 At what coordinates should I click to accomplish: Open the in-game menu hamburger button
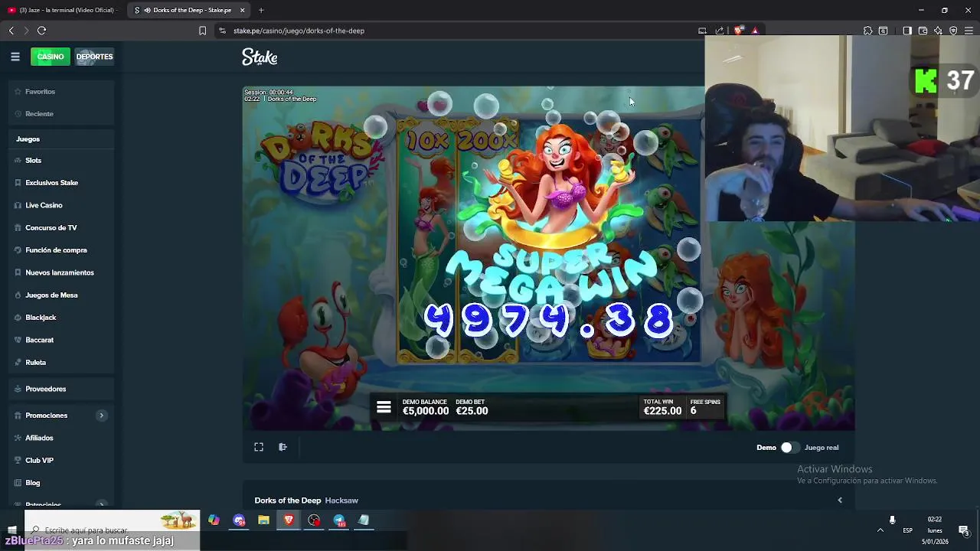pos(384,407)
